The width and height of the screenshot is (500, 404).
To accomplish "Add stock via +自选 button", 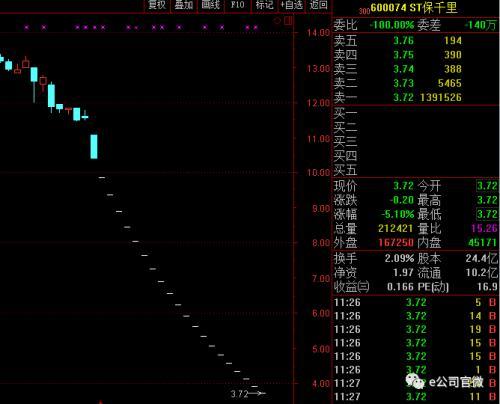I will (x=292, y=5).
